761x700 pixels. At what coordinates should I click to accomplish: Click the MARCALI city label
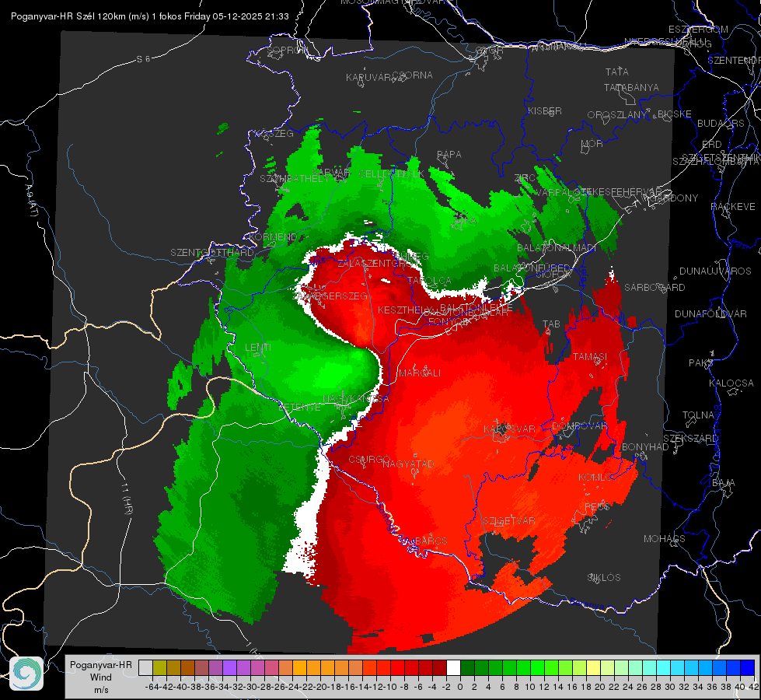pos(420,373)
